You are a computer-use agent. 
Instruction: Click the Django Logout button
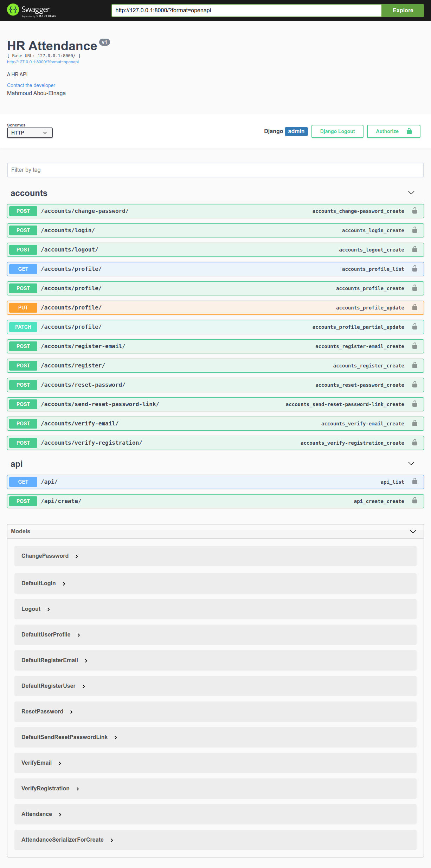click(337, 131)
